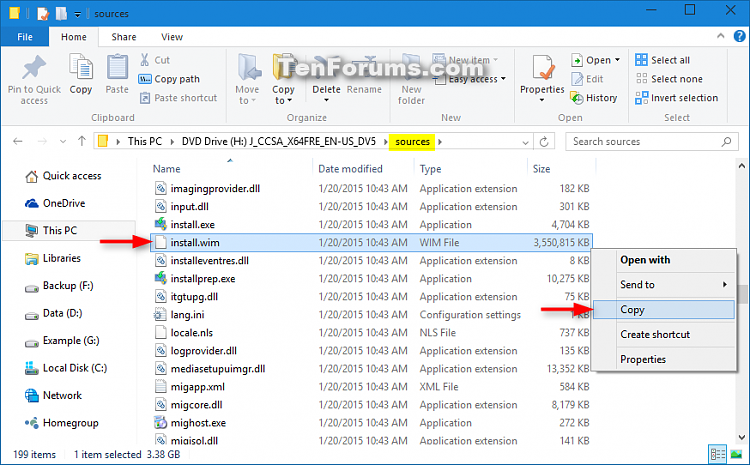
Task: Click the Search sources field
Action: [651, 142]
